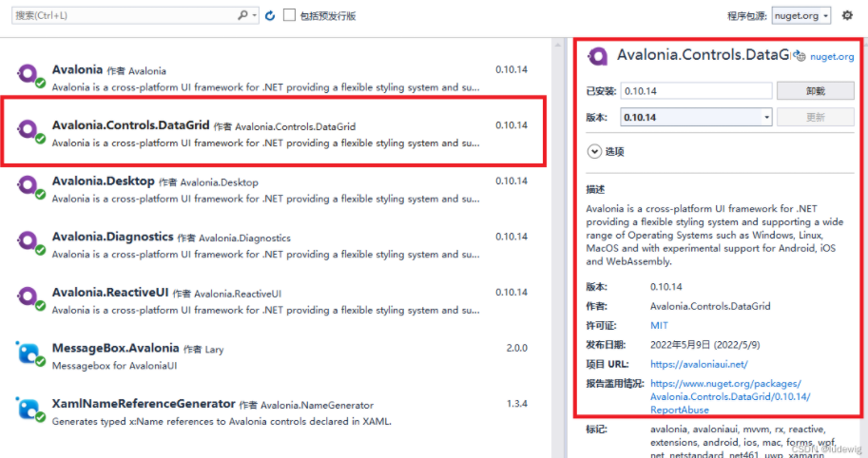Click the Generates typed x:Name references description

tap(222, 422)
